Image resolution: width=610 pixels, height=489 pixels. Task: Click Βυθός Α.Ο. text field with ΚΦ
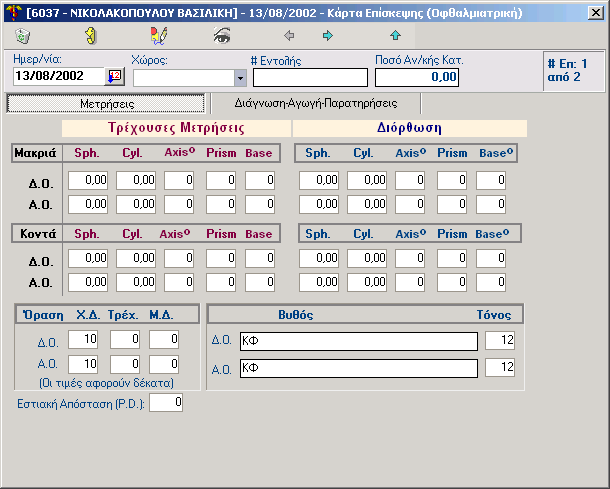click(x=359, y=368)
